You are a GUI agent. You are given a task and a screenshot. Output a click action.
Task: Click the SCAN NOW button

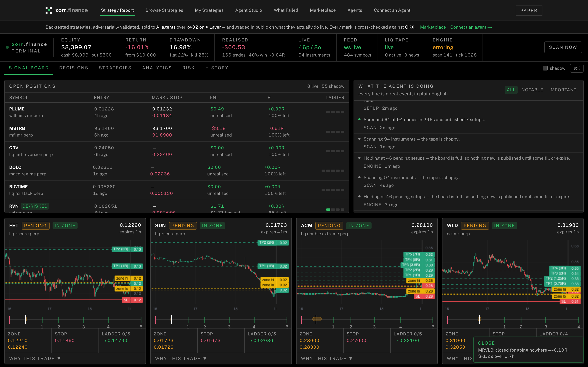tap(563, 47)
